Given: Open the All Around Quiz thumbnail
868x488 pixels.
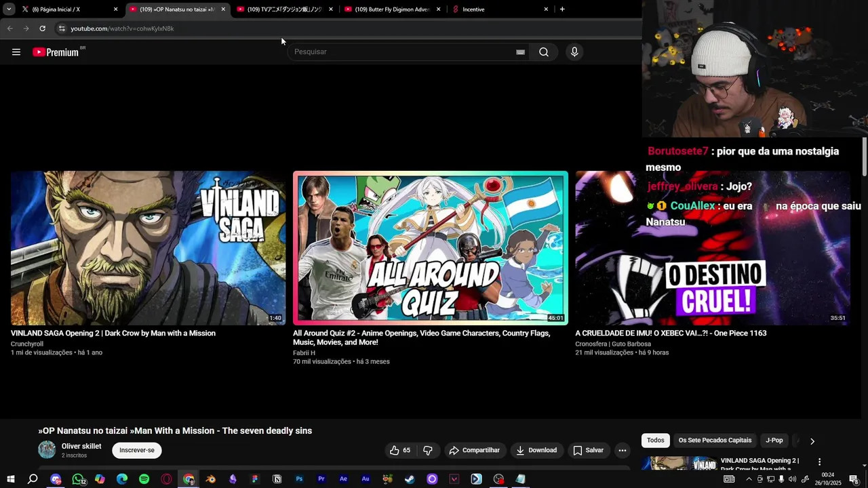Looking at the screenshot, I should [x=430, y=248].
